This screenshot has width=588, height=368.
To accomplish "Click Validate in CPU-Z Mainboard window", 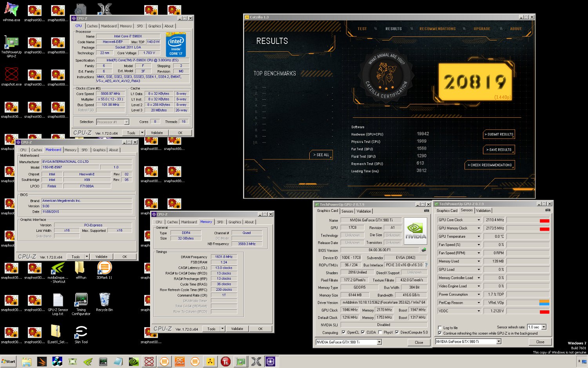I will [x=101, y=257].
